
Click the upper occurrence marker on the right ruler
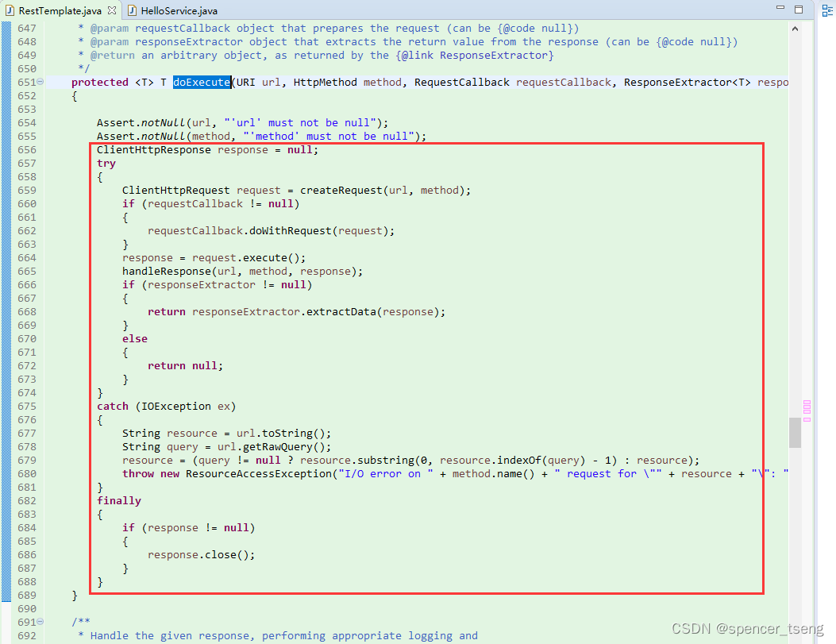807,403
